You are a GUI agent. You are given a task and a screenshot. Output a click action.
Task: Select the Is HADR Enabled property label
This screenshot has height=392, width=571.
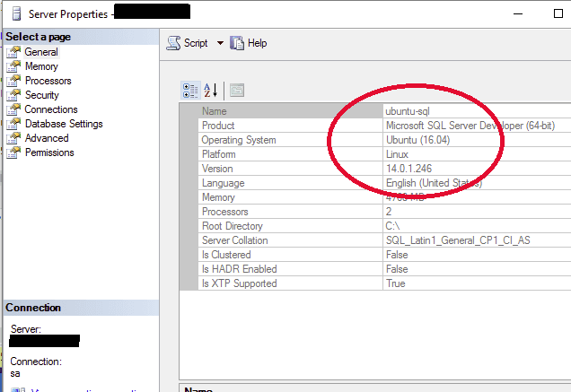pos(240,269)
